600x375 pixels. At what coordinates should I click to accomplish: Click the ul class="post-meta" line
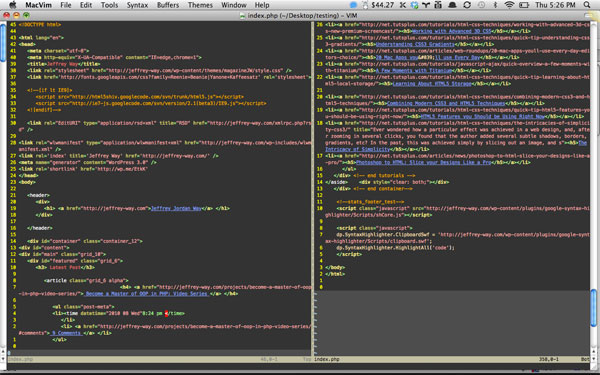tap(83, 307)
